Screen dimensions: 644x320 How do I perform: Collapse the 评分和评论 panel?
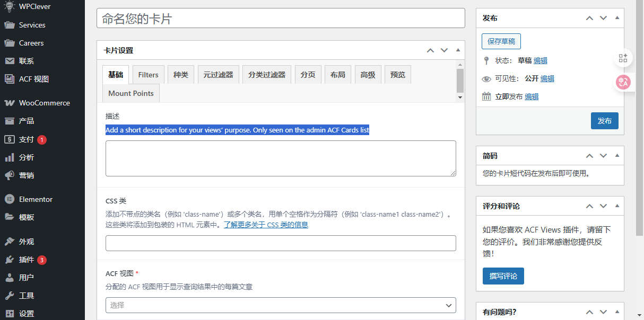pos(617,206)
